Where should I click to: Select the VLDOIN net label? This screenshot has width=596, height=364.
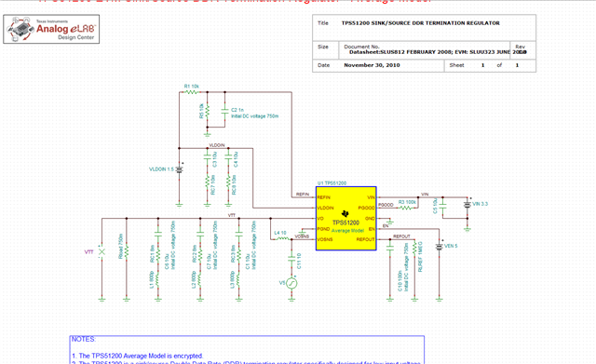(217, 145)
